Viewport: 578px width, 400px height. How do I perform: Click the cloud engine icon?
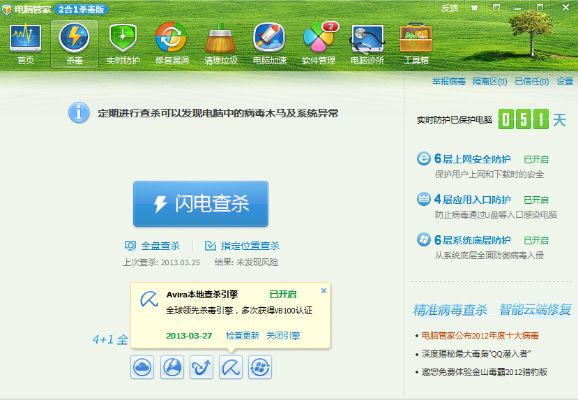pyautogui.click(x=142, y=367)
